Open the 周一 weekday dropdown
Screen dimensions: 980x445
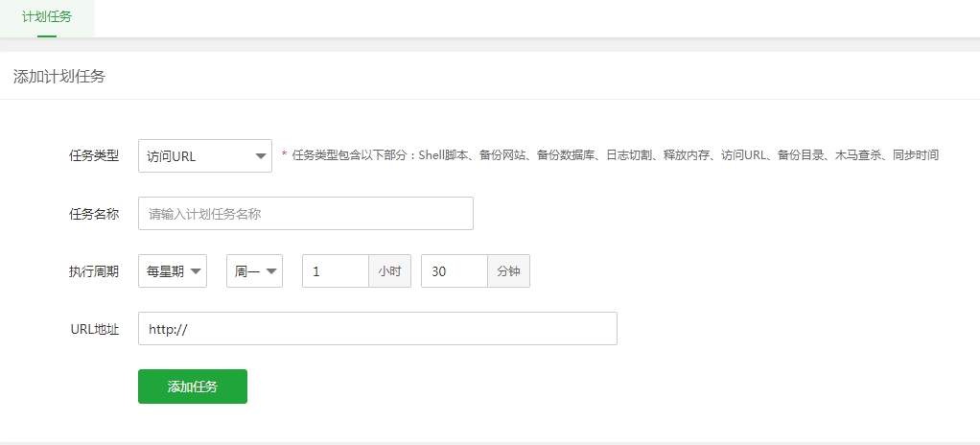[253, 271]
